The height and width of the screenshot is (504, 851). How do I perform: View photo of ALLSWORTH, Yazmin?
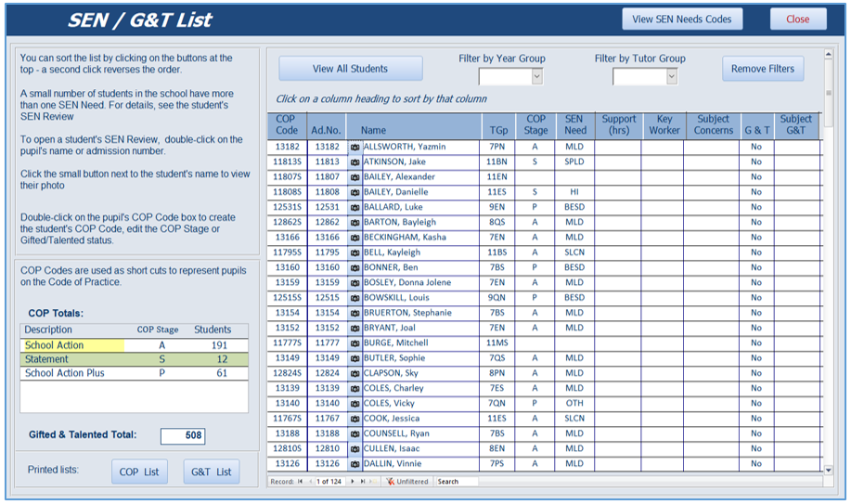point(355,148)
